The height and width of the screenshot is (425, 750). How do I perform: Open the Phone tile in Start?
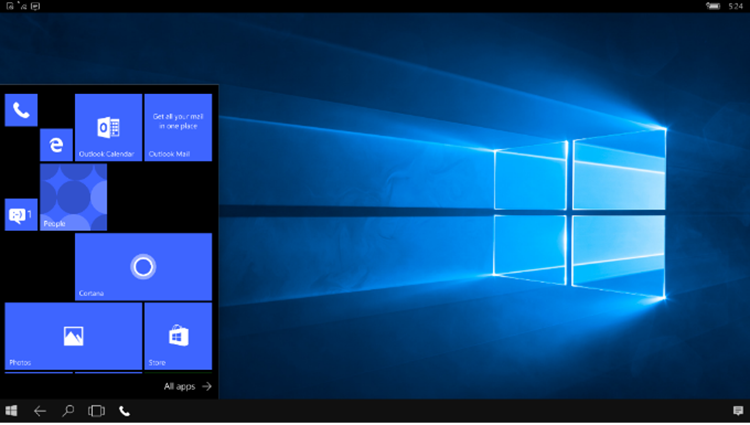click(x=21, y=110)
